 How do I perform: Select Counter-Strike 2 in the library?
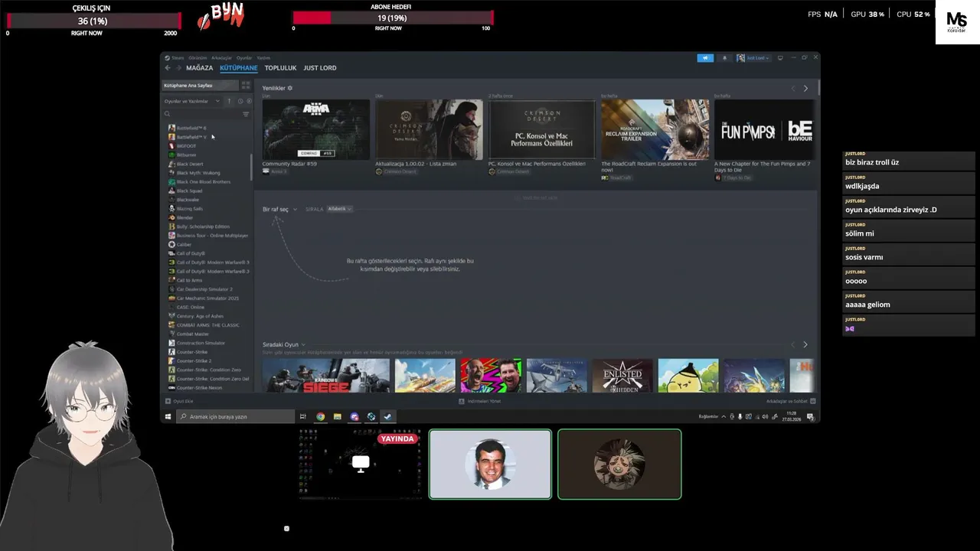click(x=194, y=361)
